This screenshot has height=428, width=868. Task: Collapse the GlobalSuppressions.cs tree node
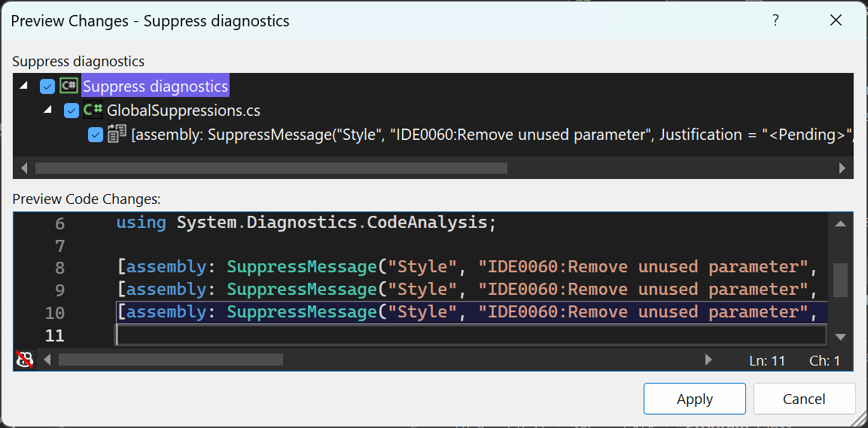click(49, 111)
